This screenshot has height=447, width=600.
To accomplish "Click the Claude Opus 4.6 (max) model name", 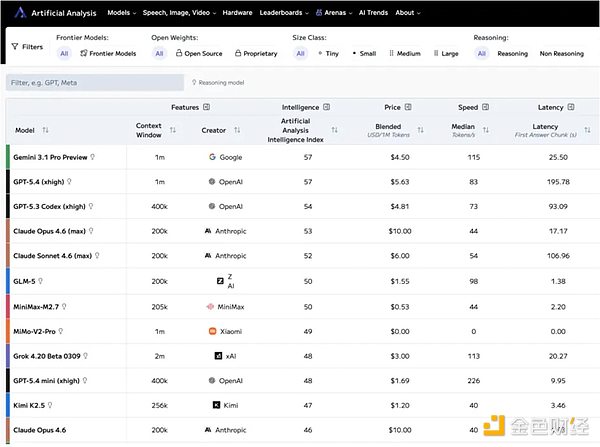I will click(51, 231).
